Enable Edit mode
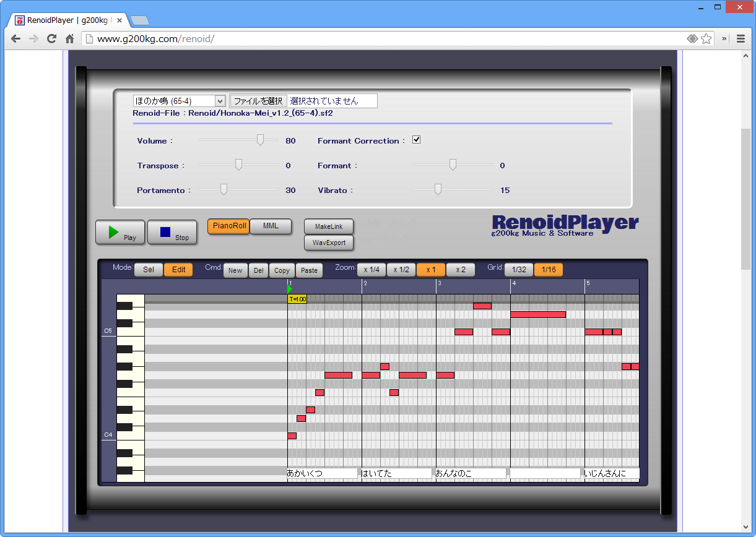756x537 pixels. pyautogui.click(x=178, y=270)
